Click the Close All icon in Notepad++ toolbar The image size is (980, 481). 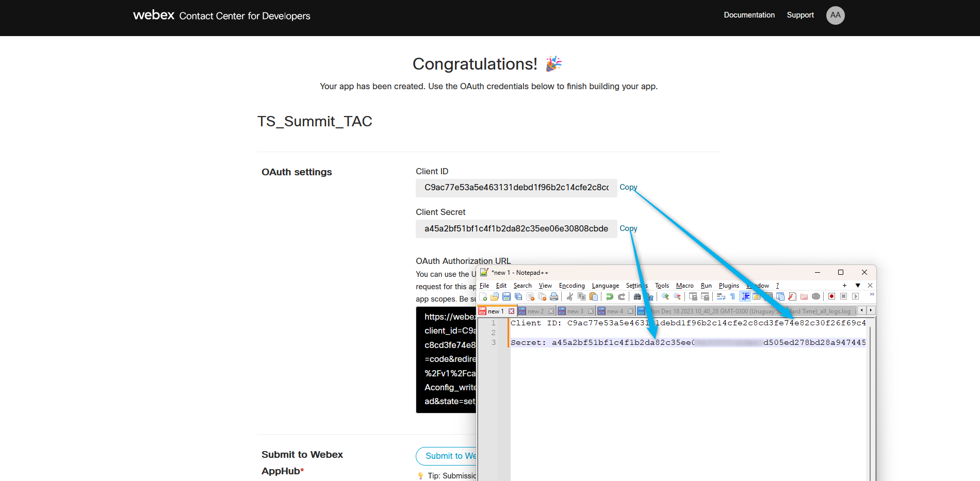pos(542,296)
